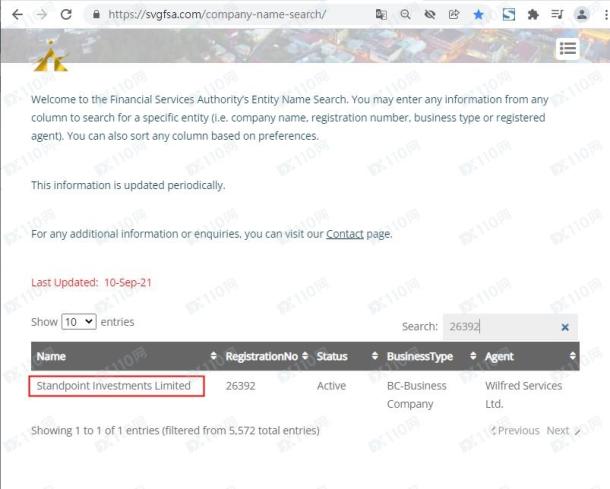Image resolution: width=610 pixels, height=489 pixels.
Task: Select the Wilfred Services Ltd. cell
Action: pos(524,395)
